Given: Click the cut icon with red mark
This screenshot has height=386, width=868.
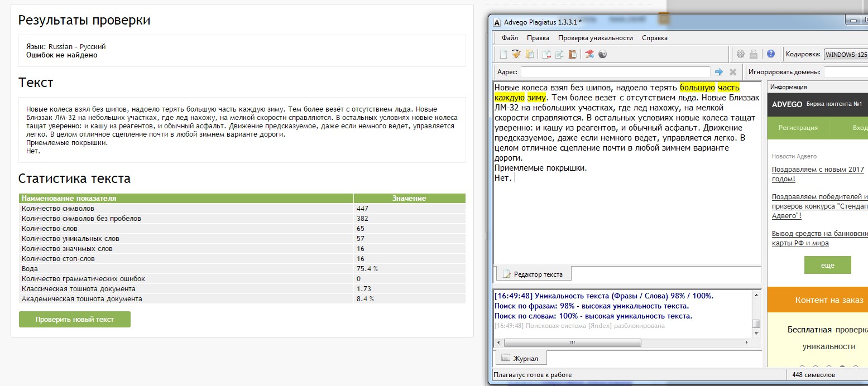Looking at the screenshot, I should tap(546, 54).
